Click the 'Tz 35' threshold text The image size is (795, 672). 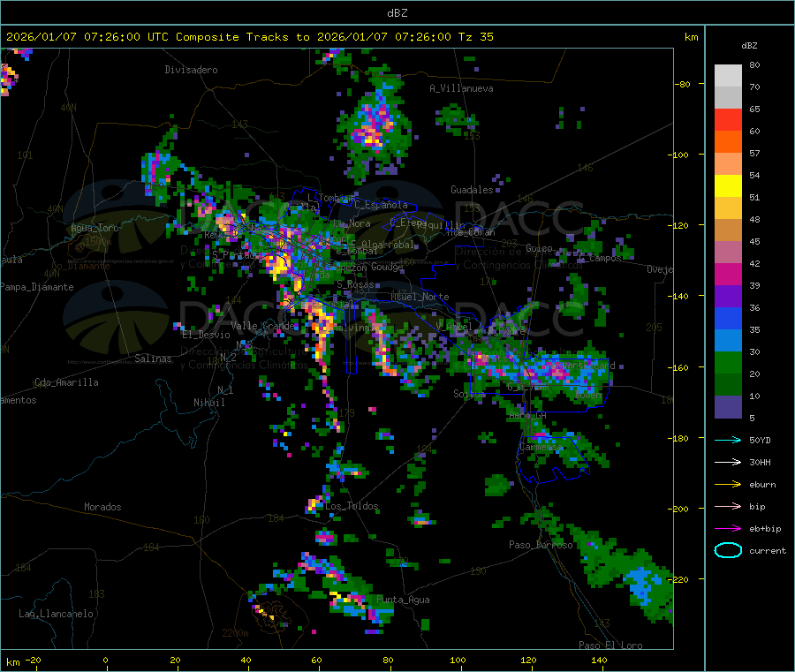pos(475,37)
